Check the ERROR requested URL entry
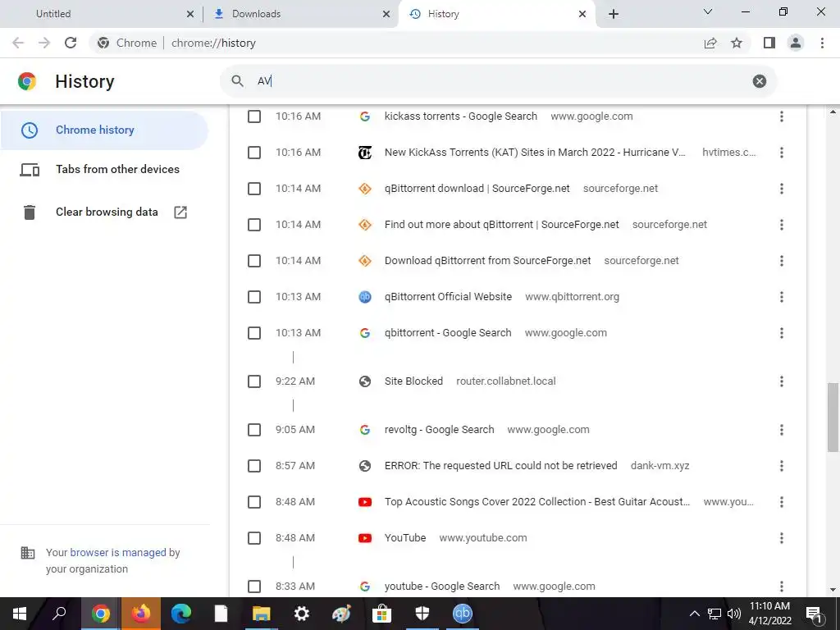This screenshot has height=630, width=840. [x=254, y=466]
